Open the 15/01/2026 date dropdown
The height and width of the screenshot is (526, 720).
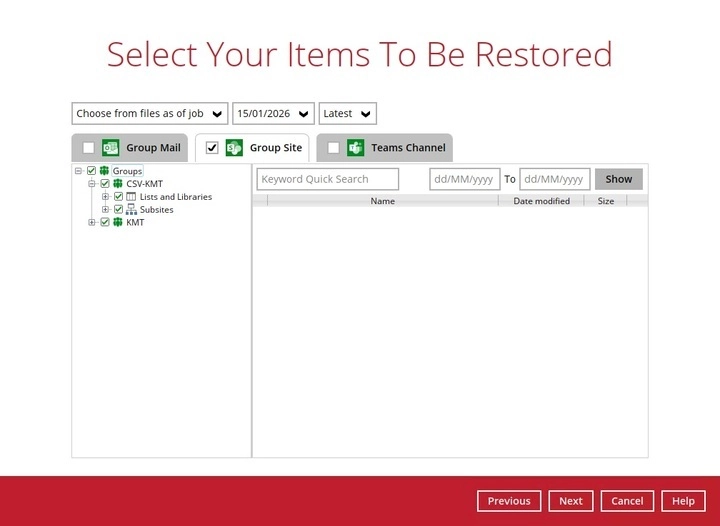pyautogui.click(x=273, y=114)
